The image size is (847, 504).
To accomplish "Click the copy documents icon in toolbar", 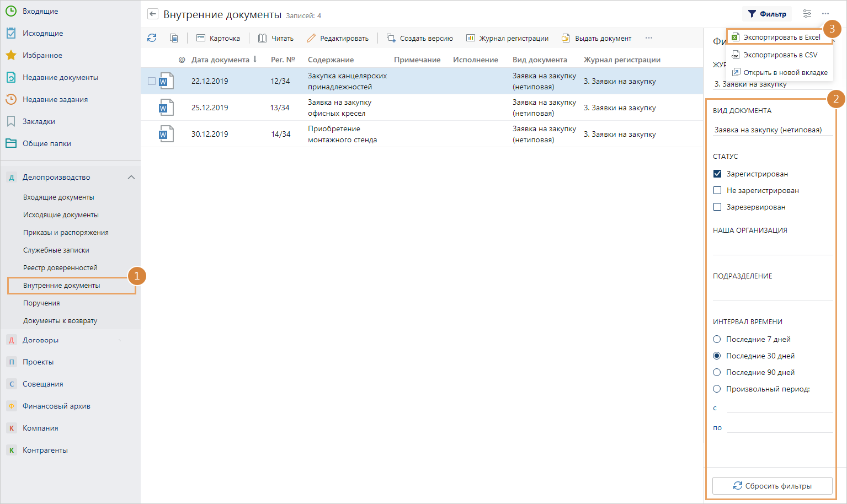I will [174, 38].
